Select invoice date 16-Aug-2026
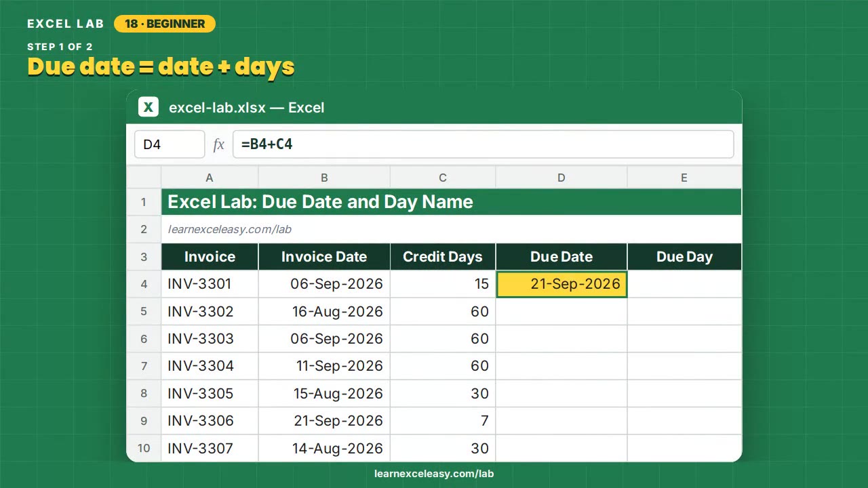 pyautogui.click(x=324, y=312)
